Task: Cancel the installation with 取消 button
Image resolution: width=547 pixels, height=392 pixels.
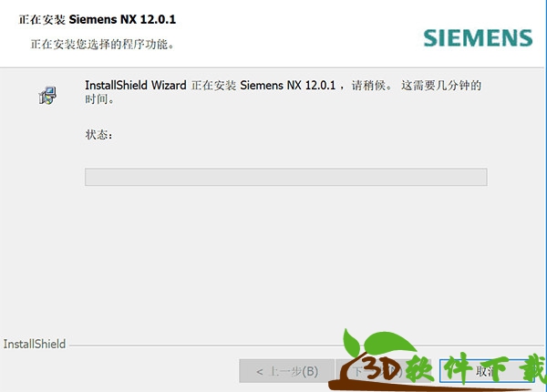Action: [x=487, y=371]
